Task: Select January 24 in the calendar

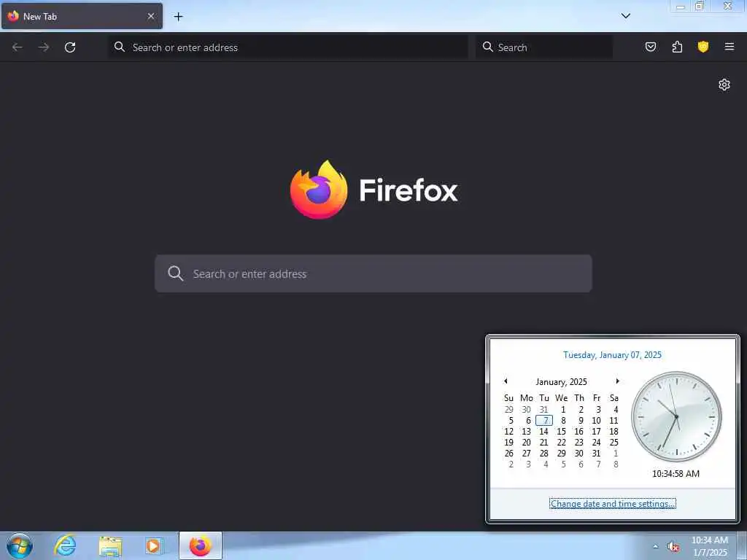Action: [596, 443]
